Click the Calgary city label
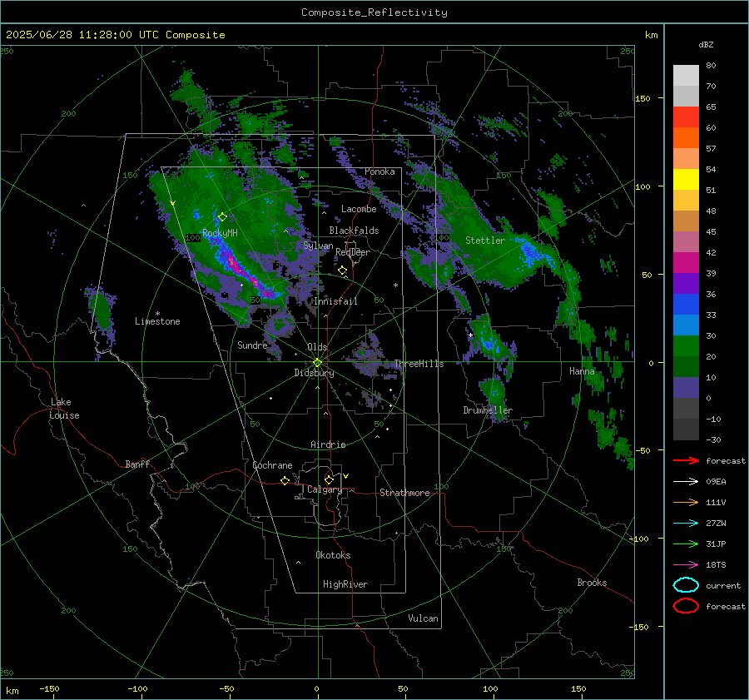The image size is (749, 700). tap(325, 489)
